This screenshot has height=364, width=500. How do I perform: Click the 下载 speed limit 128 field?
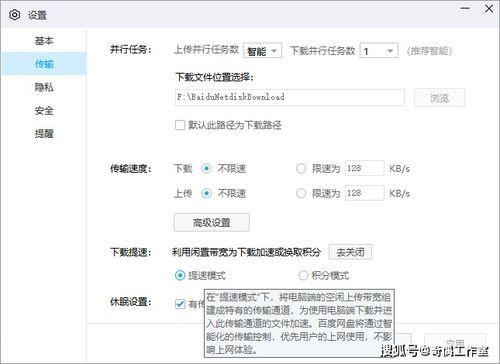pos(364,168)
